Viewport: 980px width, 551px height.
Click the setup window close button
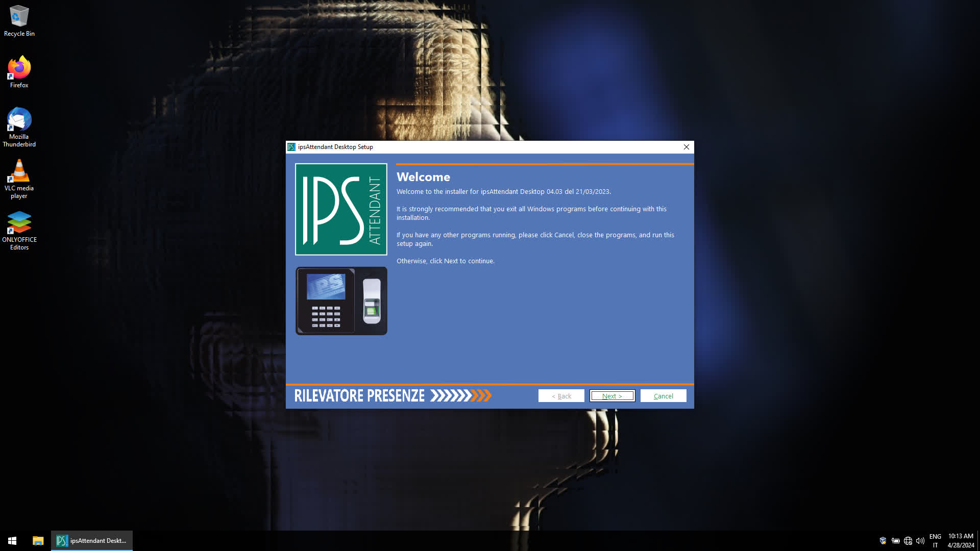687,146
